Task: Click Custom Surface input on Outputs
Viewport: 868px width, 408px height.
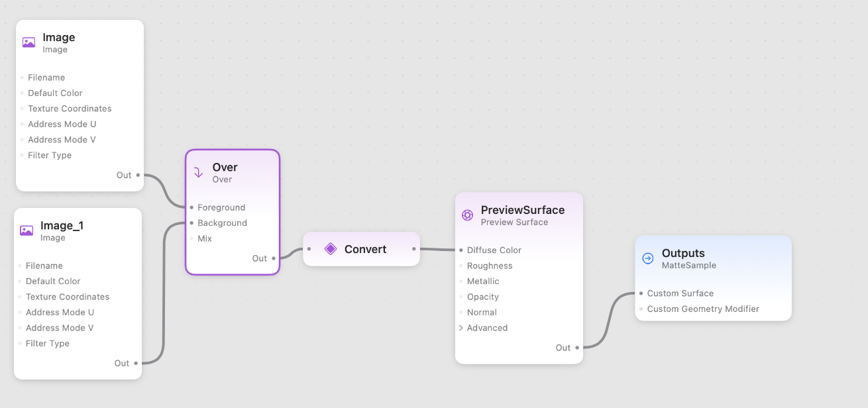Action: pos(641,293)
